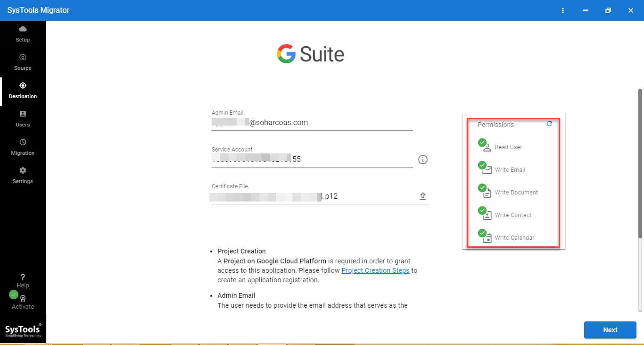Open Settings in the sidebar

click(x=23, y=176)
